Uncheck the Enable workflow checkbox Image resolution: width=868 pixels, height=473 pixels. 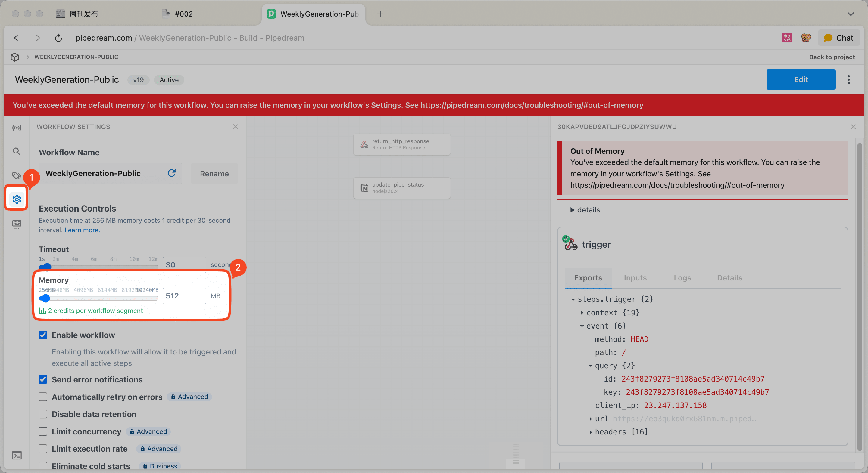[43, 335]
